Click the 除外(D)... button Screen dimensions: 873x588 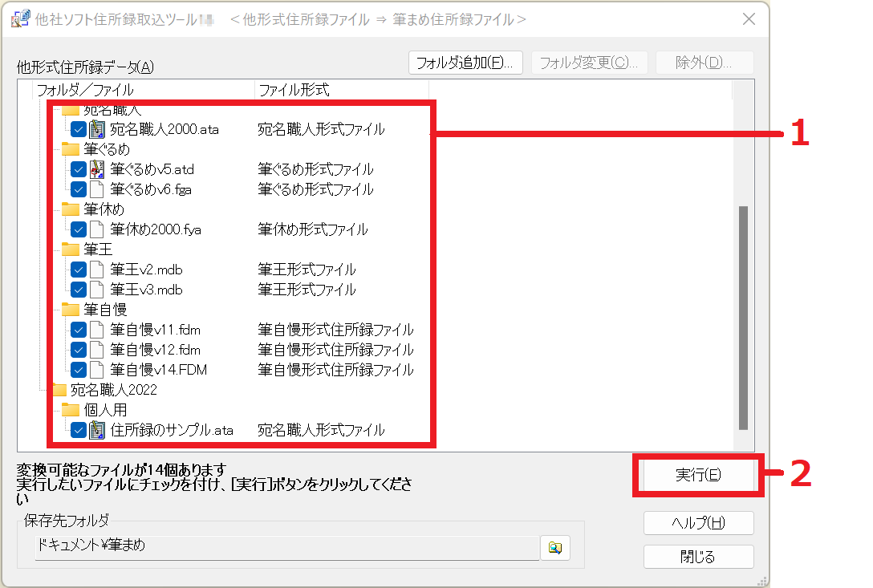[704, 63]
